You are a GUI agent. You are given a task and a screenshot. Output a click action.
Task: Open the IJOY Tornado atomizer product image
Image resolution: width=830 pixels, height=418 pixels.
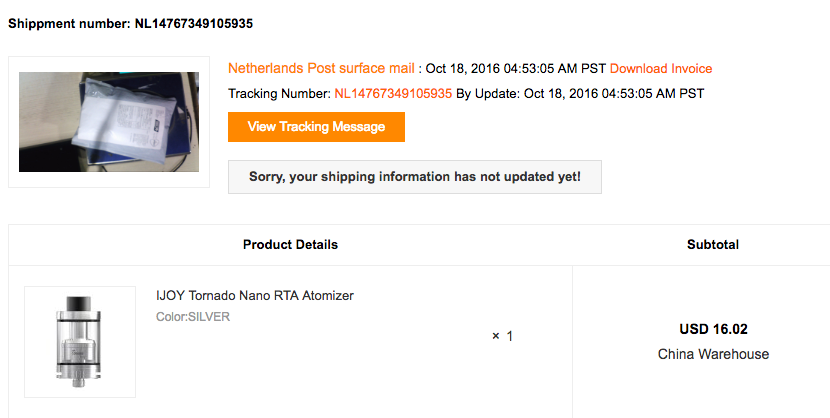80,342
